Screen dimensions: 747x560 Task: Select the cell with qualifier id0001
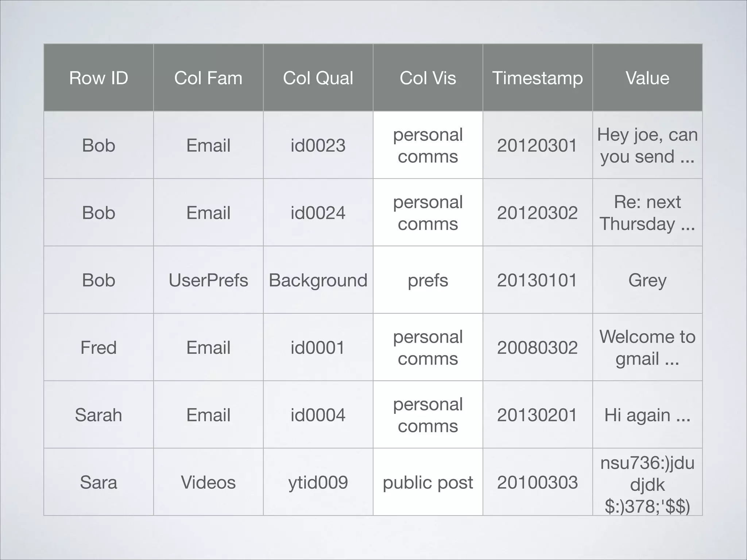pyautogui.click(x=318, y=347)
